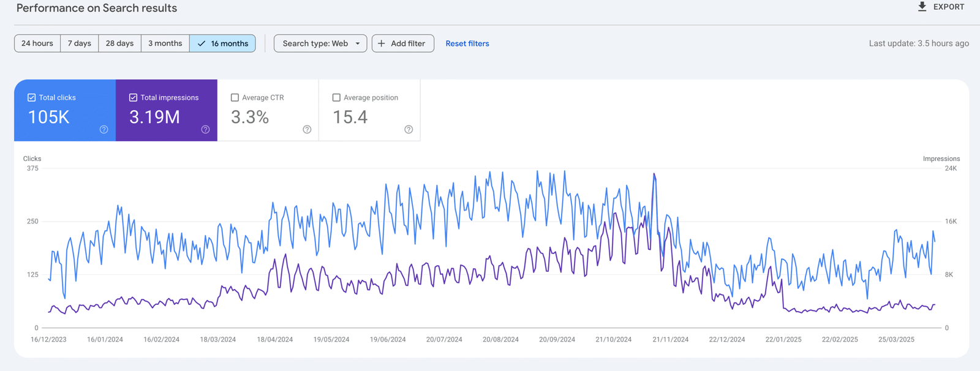The image size is (980, 371).
Task: Click the plus icon in Add filter
Action: click(382, 43)
